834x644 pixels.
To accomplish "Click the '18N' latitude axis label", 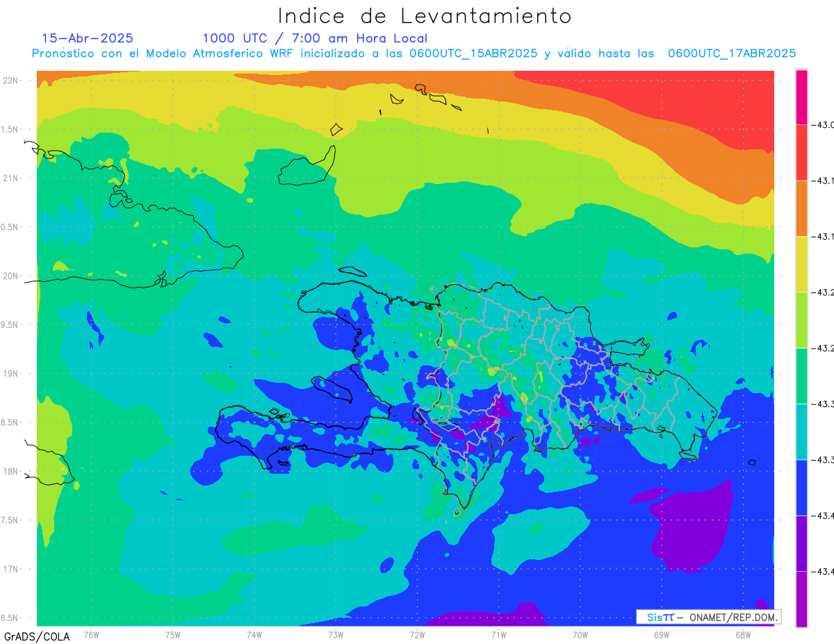I will click(12, 472).
